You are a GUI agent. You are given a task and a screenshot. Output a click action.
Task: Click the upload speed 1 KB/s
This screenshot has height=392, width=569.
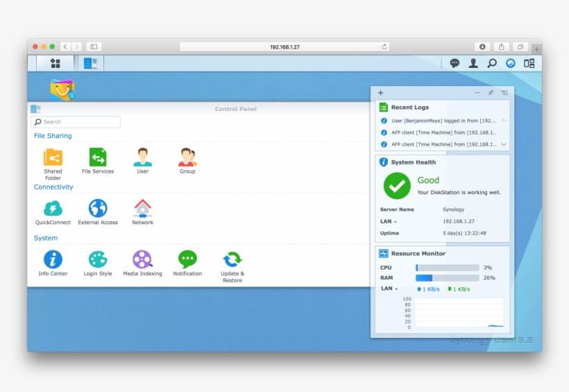[x=428, y=289]
